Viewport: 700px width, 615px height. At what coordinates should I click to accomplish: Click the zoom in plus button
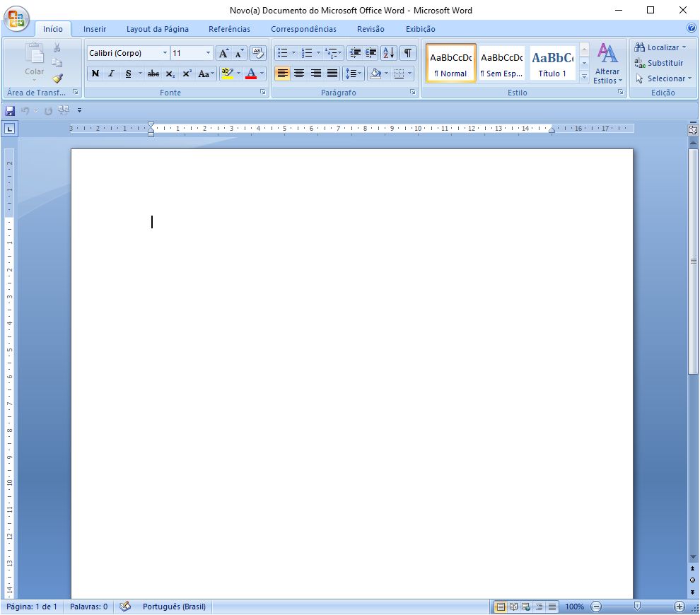click(679, 607)
